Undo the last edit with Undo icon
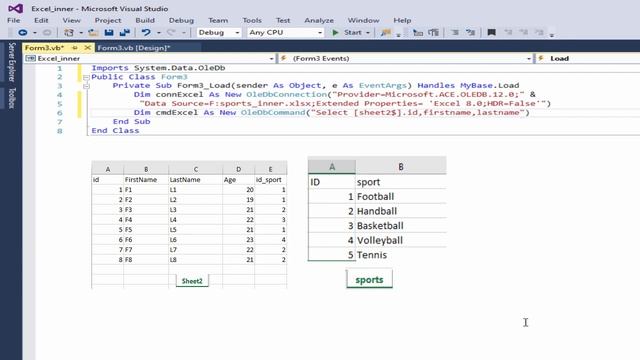 click(x=146, y=33)
